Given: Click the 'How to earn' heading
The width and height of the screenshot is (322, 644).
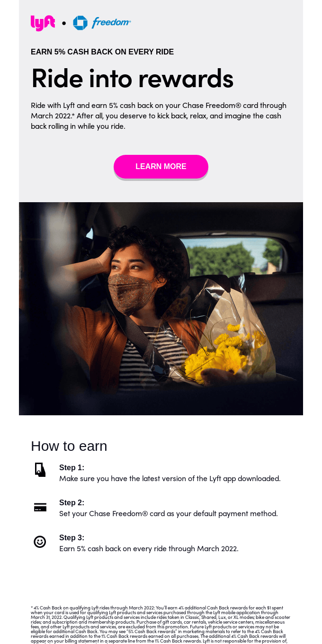Looking at the screenshot, I should 69,446.
